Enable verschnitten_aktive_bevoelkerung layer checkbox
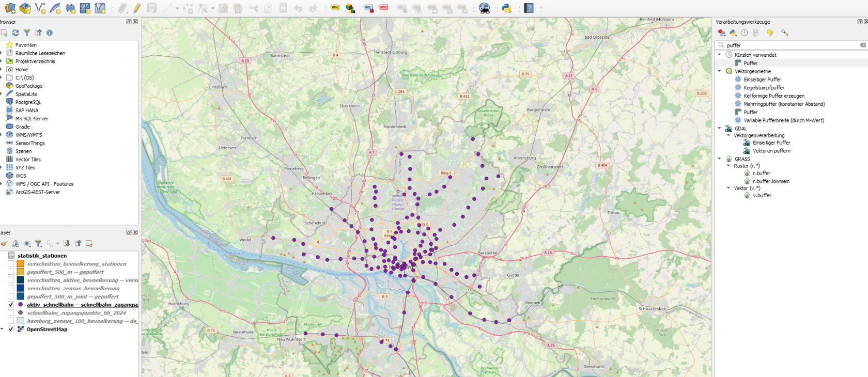Image resolution: width=868 pixels, height=377 pixels. tap(11, 280)
